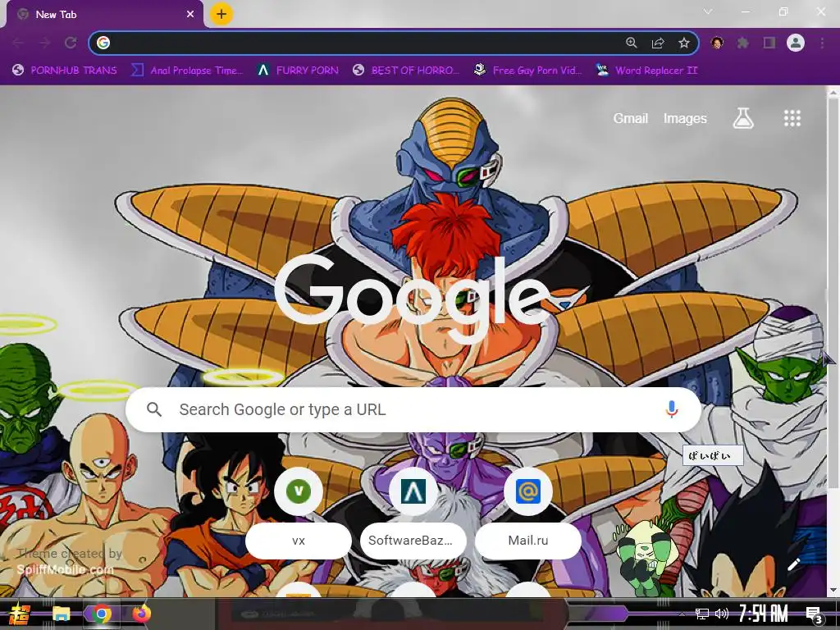The width and height of the screenshot is (840, 630).
Task: Click the Mail.ru shortcut label
Action: pyautogui.click(x=528, y=541)
